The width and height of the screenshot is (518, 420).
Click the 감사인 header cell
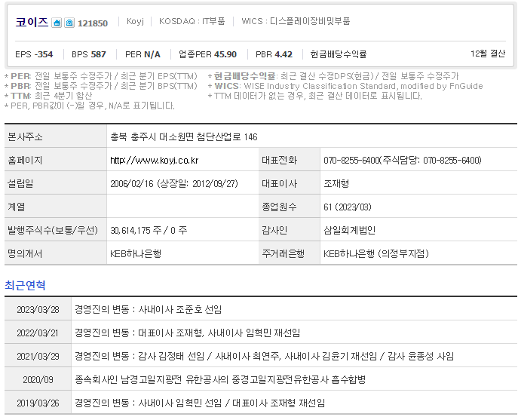coord(290,230)
